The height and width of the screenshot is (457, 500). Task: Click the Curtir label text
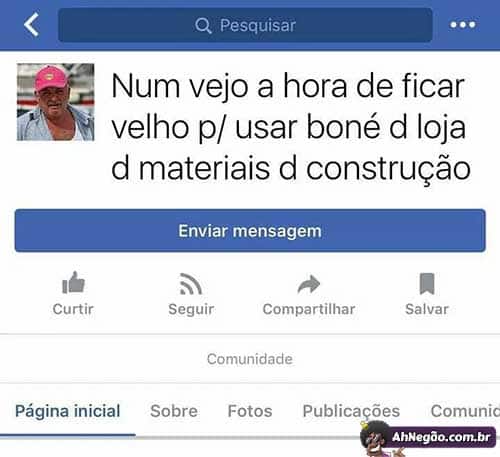click(73, 309)
